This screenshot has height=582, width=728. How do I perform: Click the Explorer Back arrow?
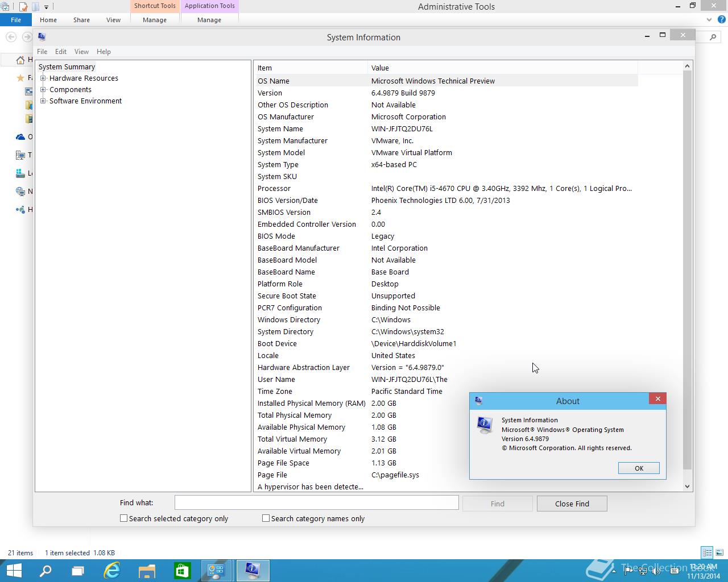[11, 37]
